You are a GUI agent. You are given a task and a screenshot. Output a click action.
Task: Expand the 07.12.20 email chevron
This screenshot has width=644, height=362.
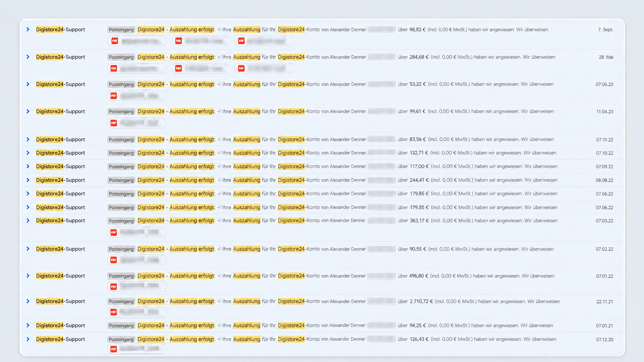[28, 339]
